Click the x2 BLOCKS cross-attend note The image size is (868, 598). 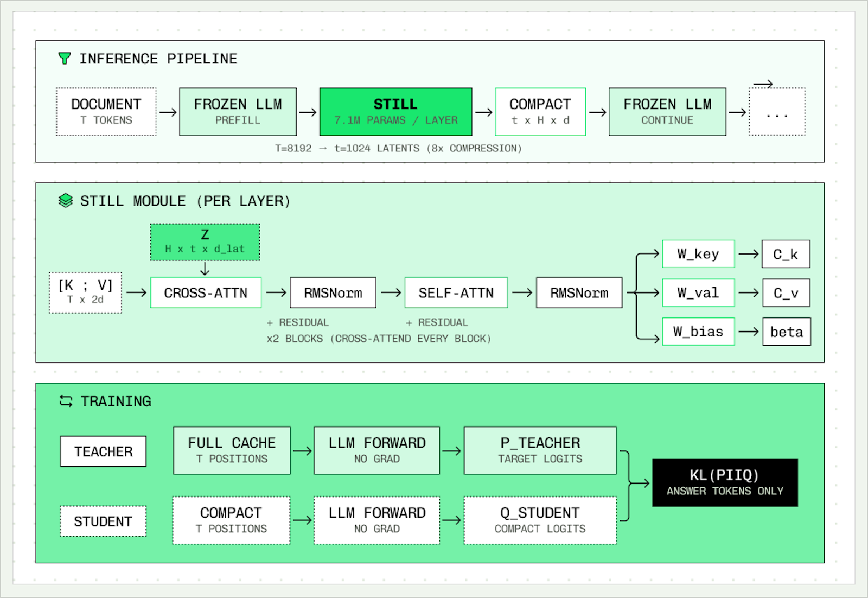pyautogui.click(x=379, y=339)
